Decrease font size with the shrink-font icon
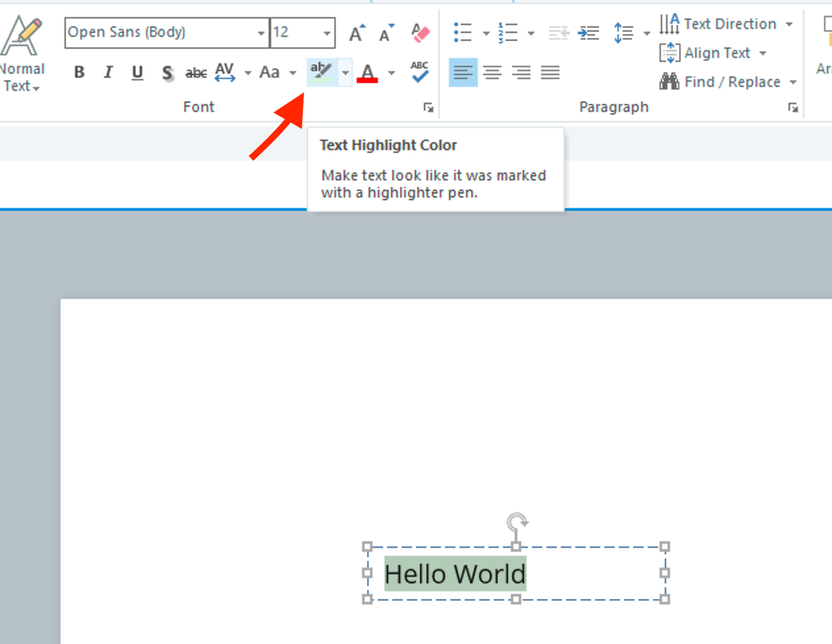 click(386, 33)
